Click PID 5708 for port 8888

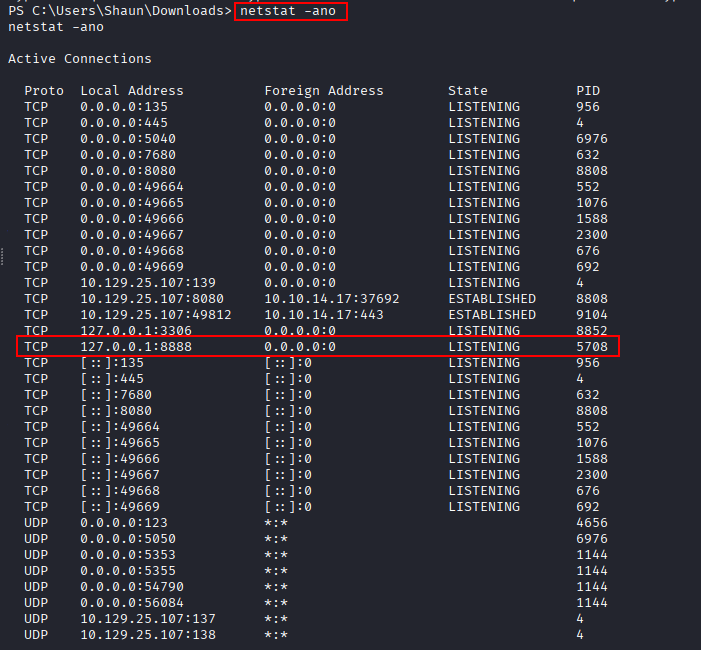click(592, 347)
